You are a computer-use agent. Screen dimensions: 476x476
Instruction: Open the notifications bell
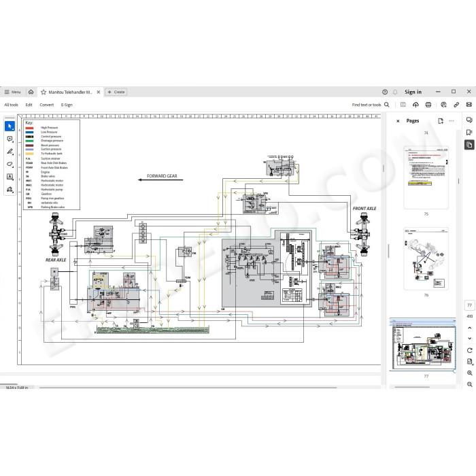click(395, 92)
